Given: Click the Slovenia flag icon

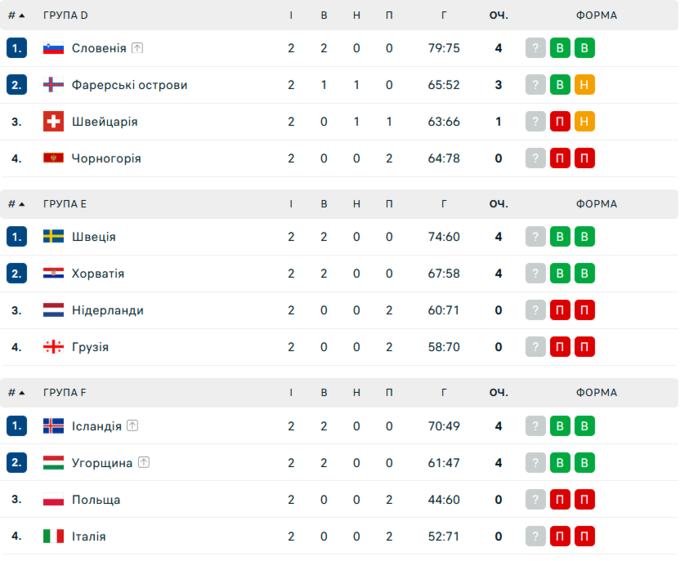Looking at the screenshot, I should (x=54, y=48).
